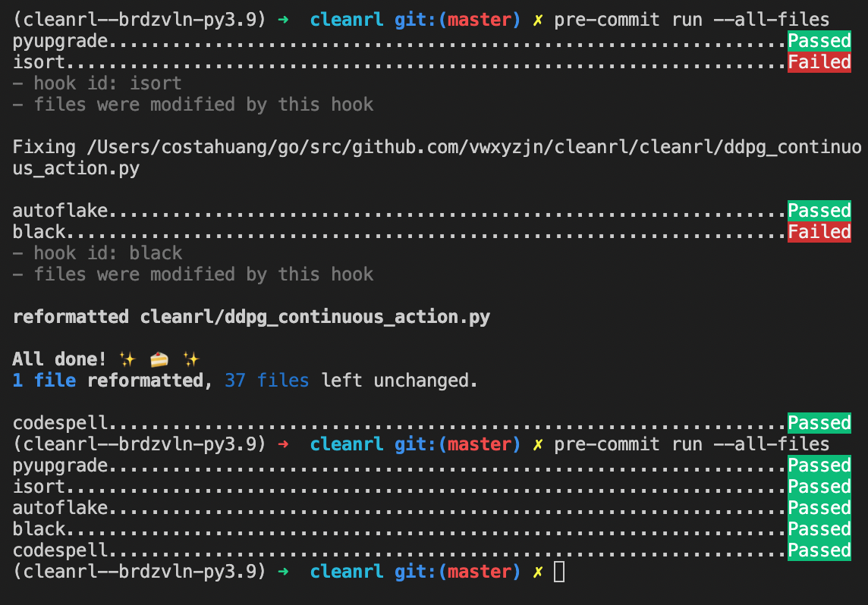Click the reformatted cleanrl/ddpg_continuous_action.py path
The height and width of the screenshot is (605, 868).
(x=315, y=317)
